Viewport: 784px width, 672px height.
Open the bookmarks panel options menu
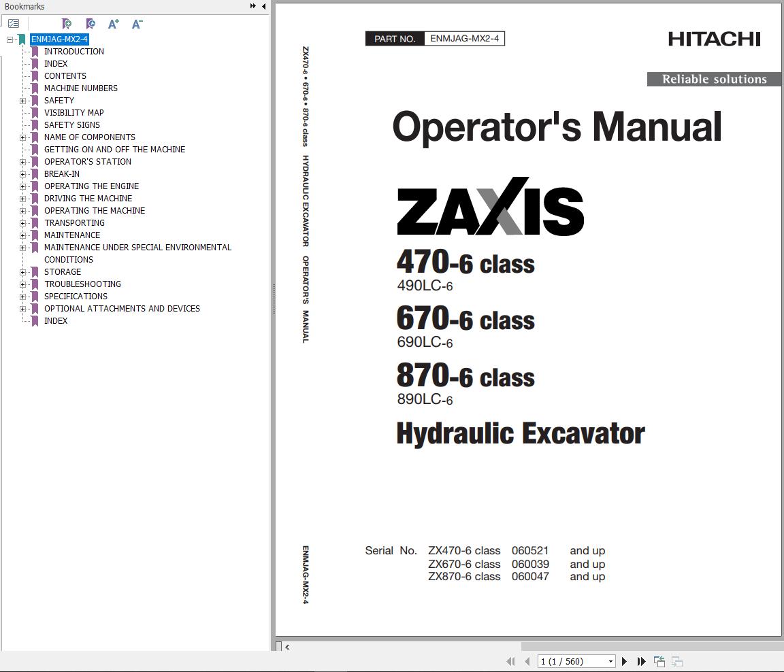click(x=13, y=22)
